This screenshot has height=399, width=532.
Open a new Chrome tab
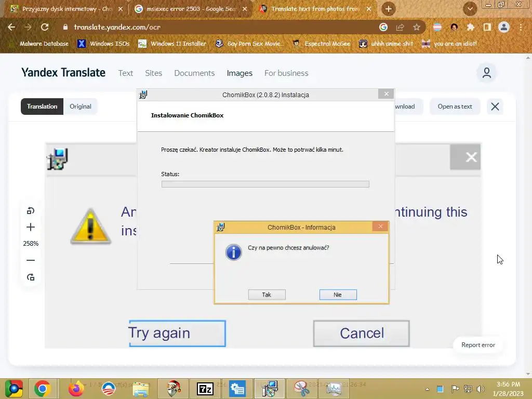pyautogui.click(x=389, y=9)
